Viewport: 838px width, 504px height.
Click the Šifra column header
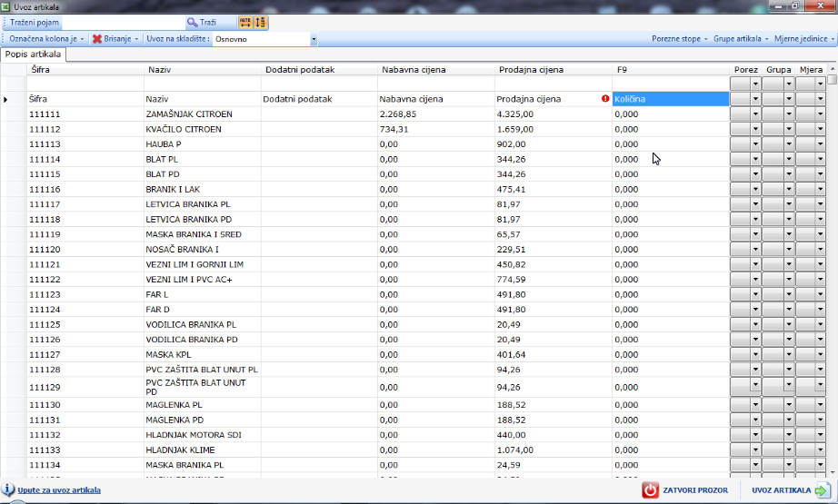85,69
